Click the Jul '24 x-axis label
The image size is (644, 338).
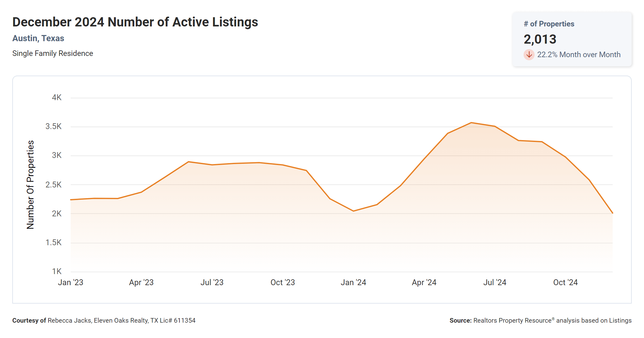(x=495, y=282)
